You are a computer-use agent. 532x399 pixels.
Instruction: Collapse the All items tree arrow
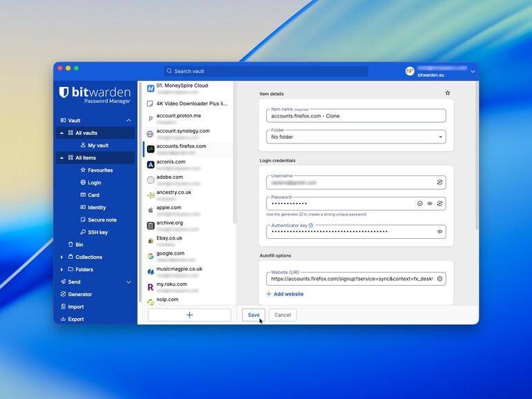click(x=61, y=158)
